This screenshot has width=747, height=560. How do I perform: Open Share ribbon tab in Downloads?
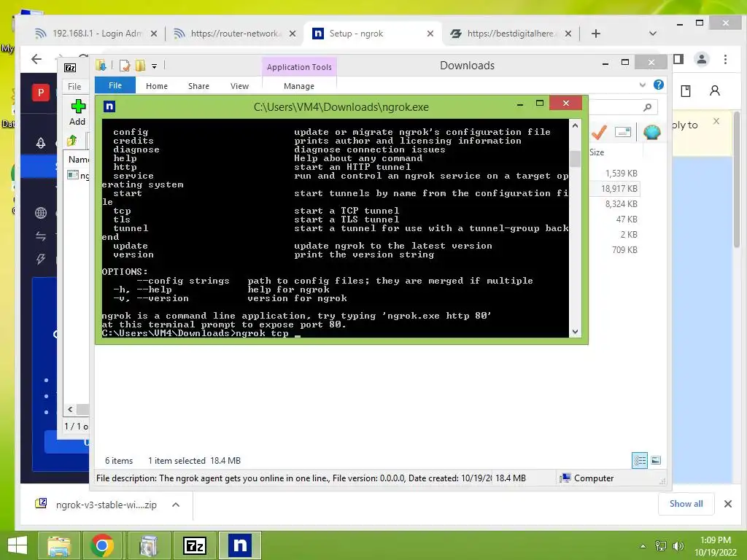click(x=198, y=86)
